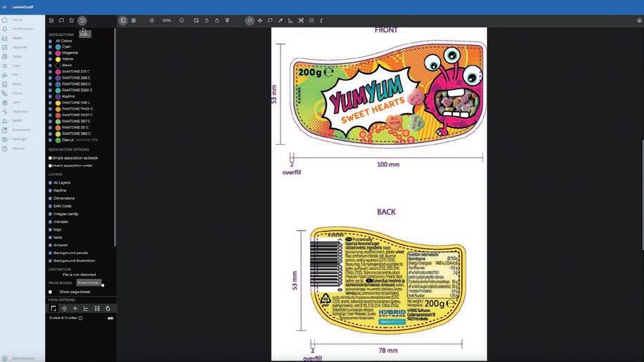Screen dimensions: 644x362
Task: Click the PANTONE 266 C purple swatch
Action: (58, 78)
